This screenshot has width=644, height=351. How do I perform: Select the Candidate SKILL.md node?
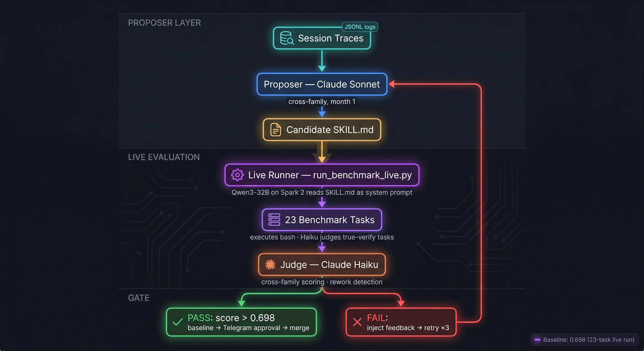[322, 130]
